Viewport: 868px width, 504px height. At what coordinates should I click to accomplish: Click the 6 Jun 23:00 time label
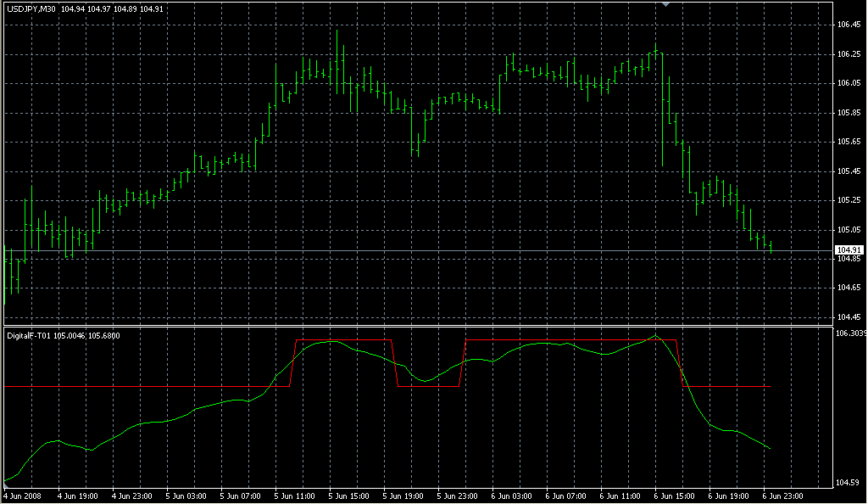(782, 496)
